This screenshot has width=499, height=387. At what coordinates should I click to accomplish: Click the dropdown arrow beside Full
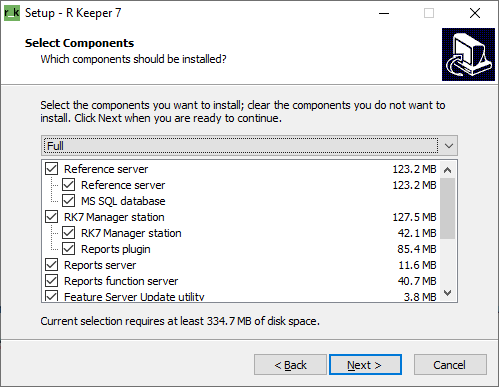point(449,146)
